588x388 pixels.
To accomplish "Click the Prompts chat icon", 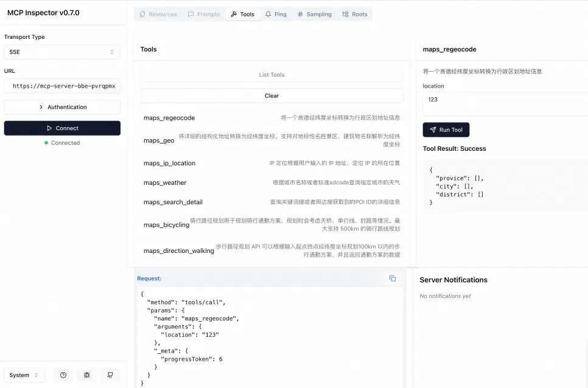I will (191, 14).
